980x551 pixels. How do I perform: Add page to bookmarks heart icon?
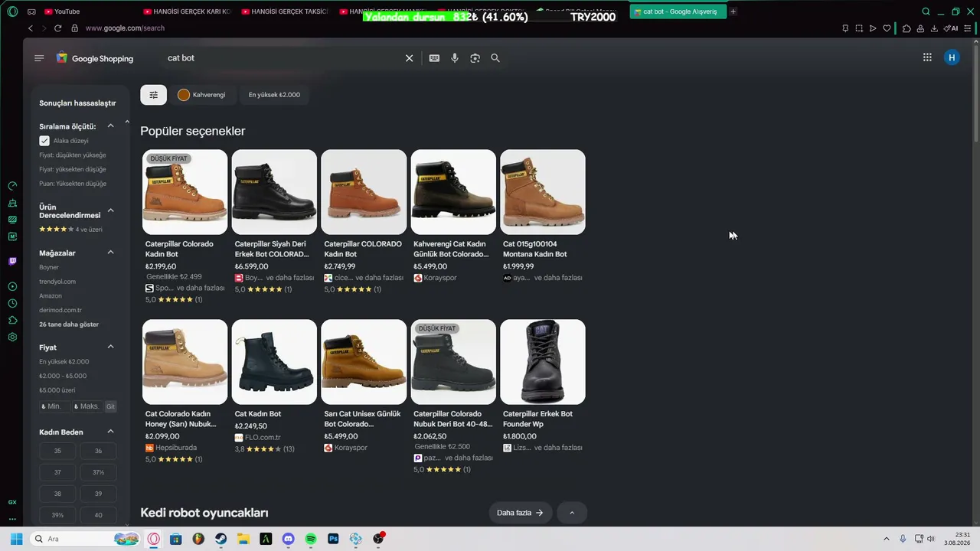pos(887,28)
